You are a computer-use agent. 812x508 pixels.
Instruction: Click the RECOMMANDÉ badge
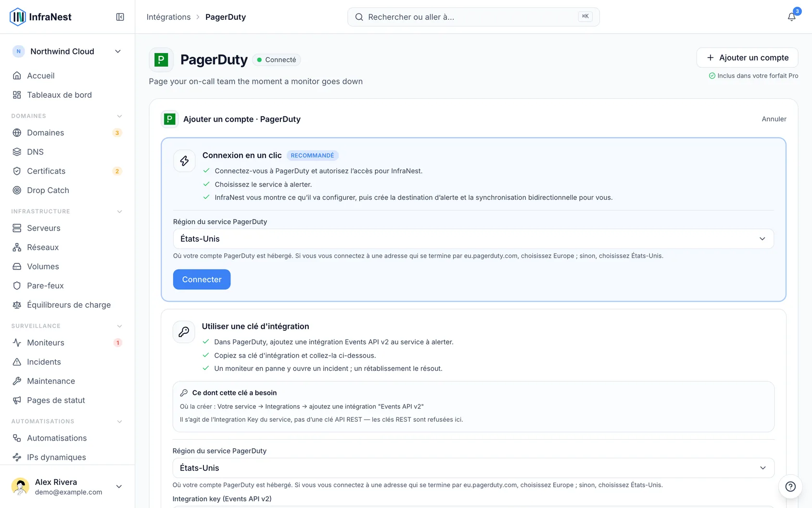coord(313,156)
